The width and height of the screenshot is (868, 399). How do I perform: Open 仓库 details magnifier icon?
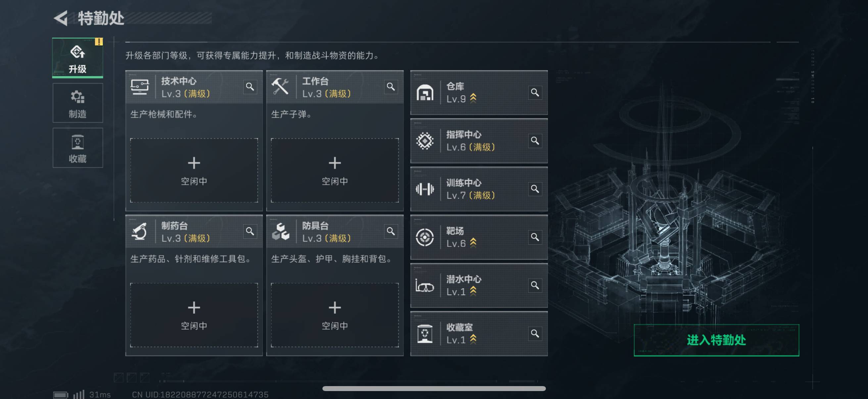[x=535, y=92]
